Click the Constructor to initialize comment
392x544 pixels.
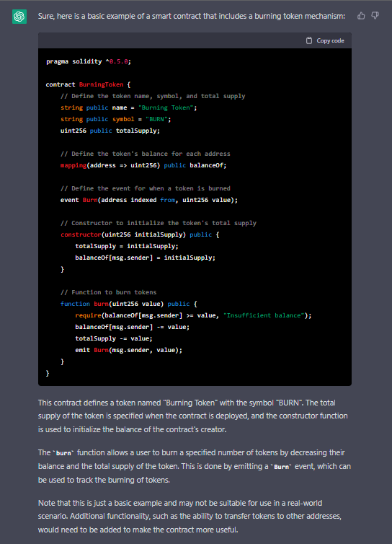[x=159, y=223]
